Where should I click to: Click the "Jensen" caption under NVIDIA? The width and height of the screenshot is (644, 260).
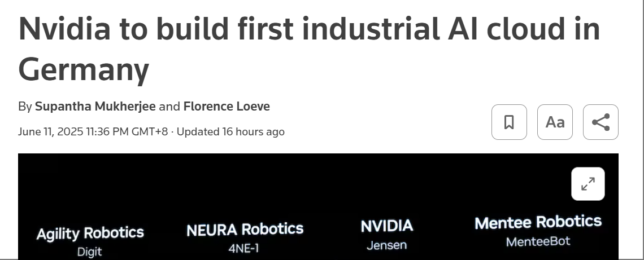pyautogui.click(x=386, y=245)
